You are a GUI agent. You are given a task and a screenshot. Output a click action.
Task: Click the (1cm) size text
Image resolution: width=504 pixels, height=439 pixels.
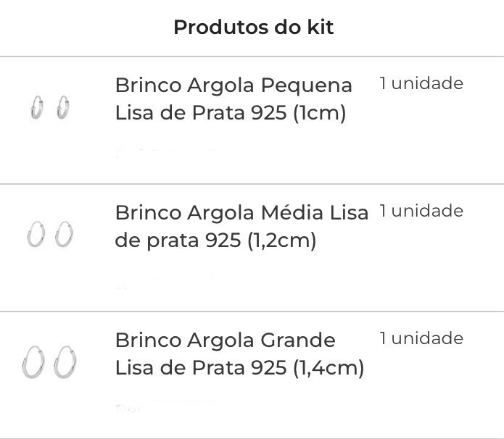(x=320, y=113)
